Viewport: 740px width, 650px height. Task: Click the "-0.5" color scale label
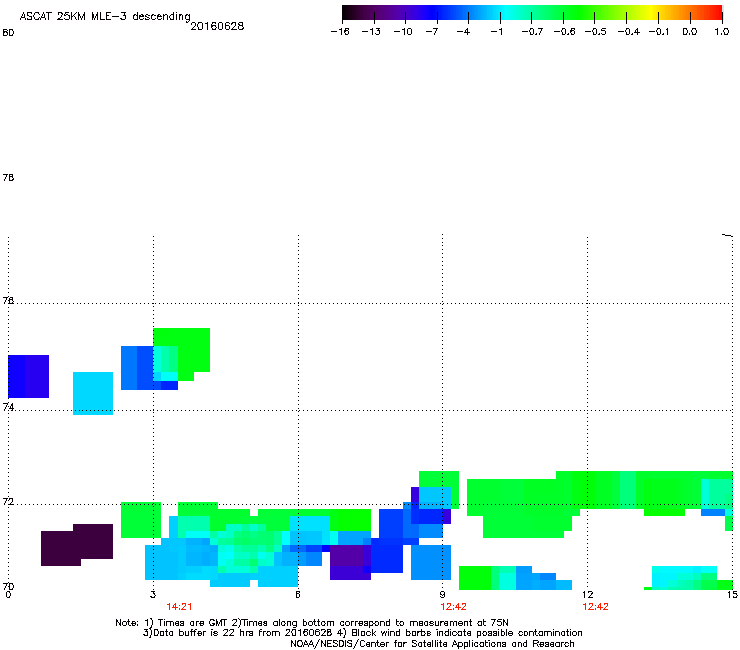click(x=595, y=32)
